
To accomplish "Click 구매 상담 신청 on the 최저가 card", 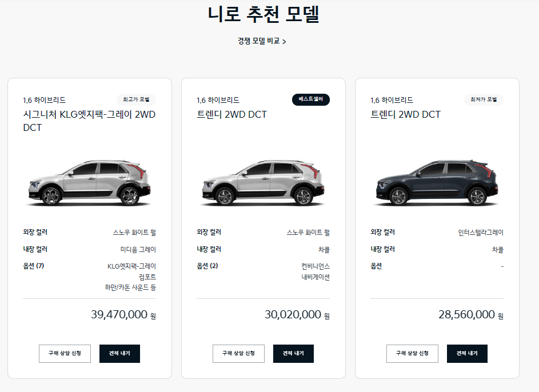I will tap(412, 353).
